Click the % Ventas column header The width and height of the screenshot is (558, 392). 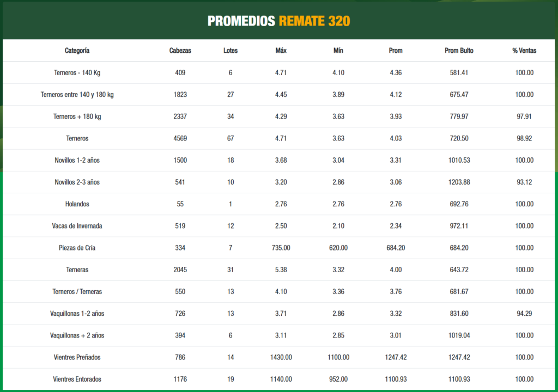coord(524,51)
